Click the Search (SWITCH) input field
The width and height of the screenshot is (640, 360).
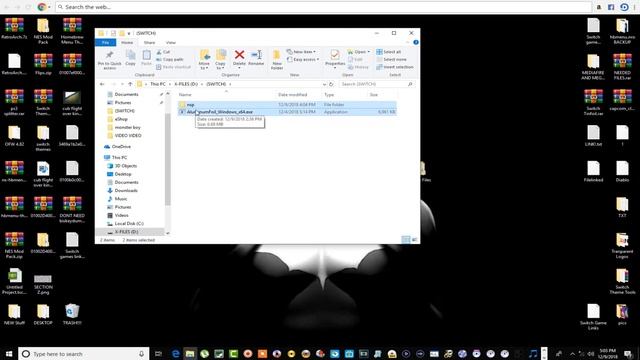[376, 84]
